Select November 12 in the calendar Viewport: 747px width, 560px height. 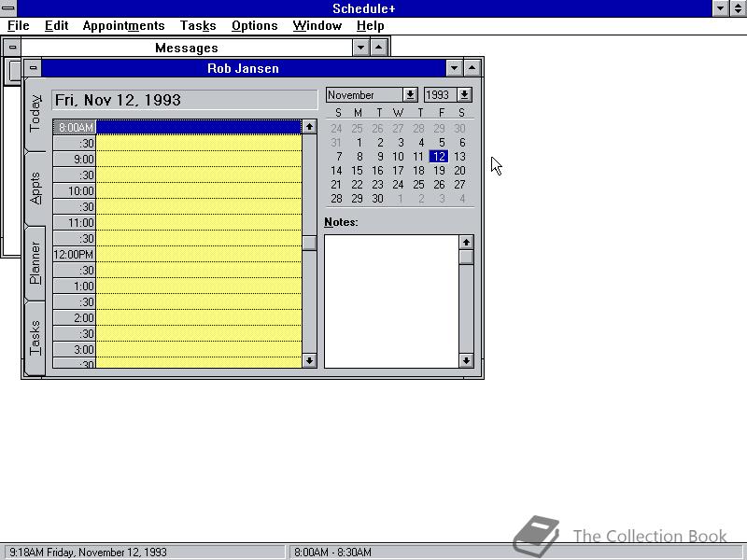[x=439, y=156]
